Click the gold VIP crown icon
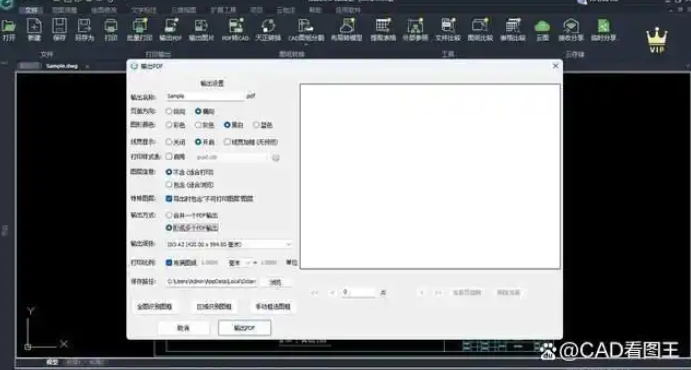Viewport: 691px width, 370px height. tap(657, 41)
